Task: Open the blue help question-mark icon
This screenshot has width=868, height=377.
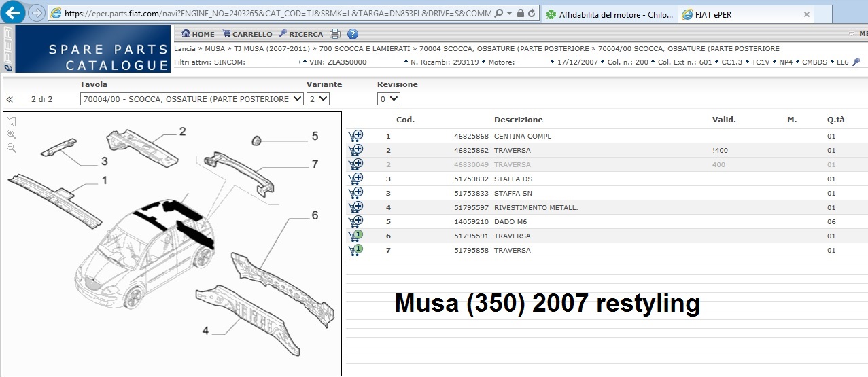Action: tap(353, 34)
